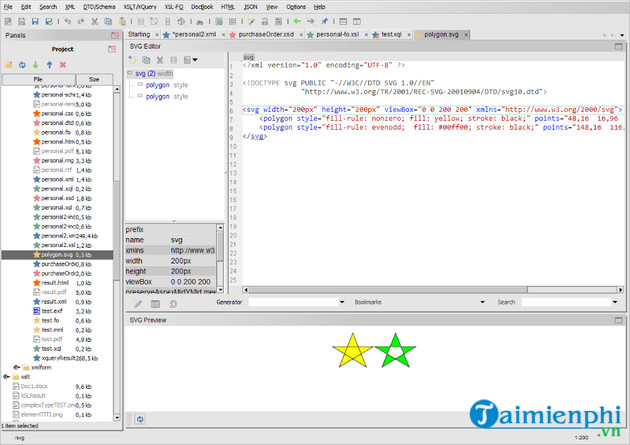
Task: Sort files by the Size column header
Action: point(94,78)
